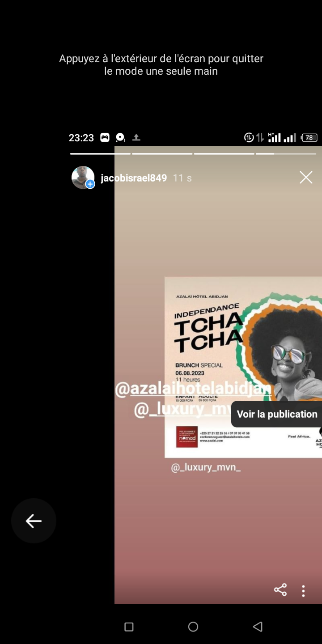
Task: Tap the back arrow circle button
Action: (x=34, y=521)
